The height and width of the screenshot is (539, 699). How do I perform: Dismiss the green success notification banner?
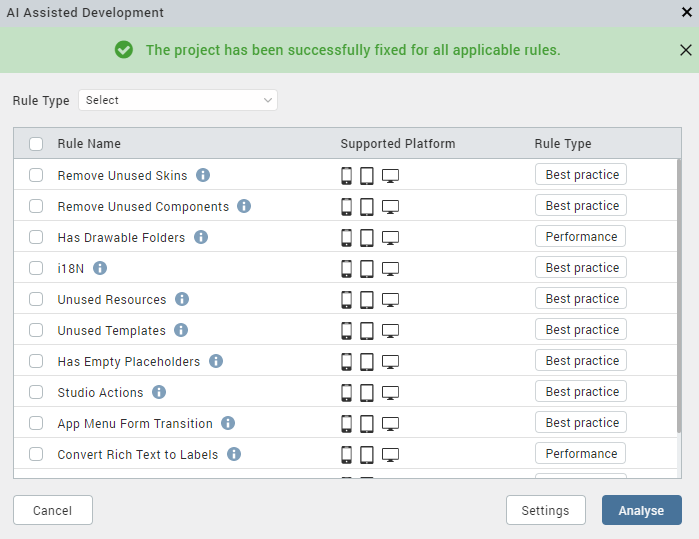click(x=685, y=50)
